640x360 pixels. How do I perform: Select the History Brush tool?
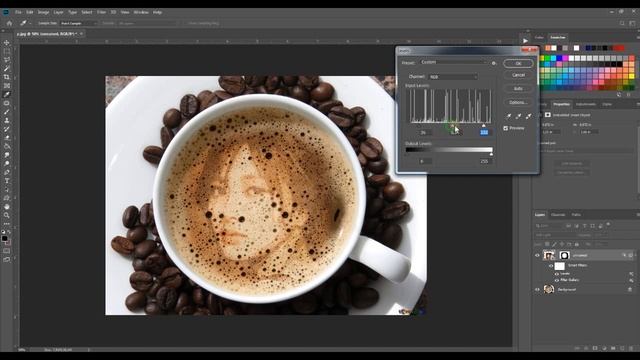[x=7, y=129]
